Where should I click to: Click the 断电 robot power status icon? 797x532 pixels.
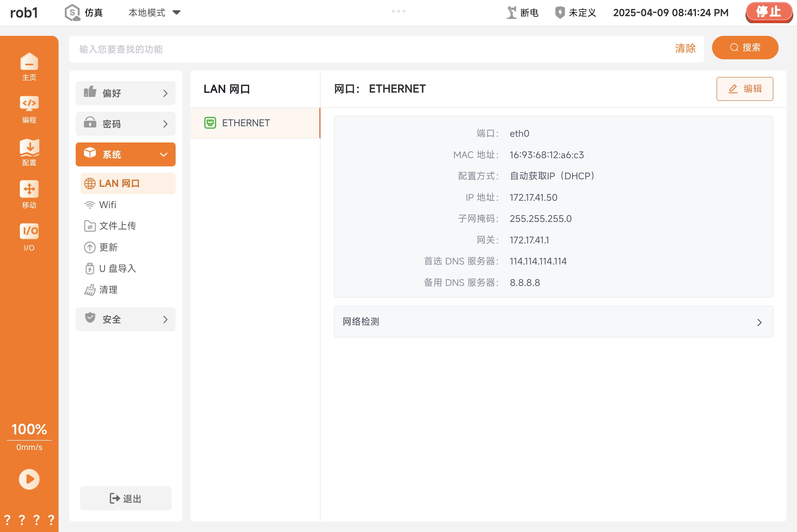coord(511,12)
